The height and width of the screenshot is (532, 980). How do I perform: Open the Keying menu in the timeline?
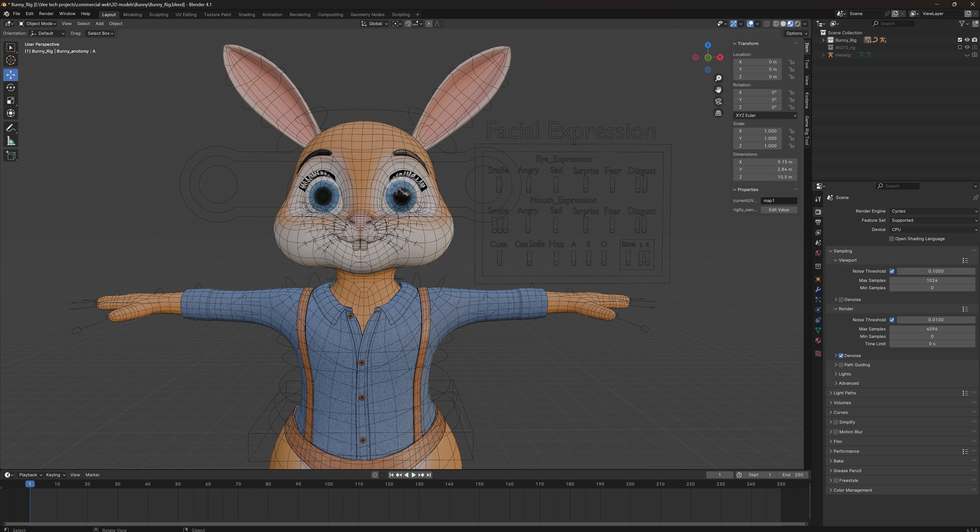point(55,475)
